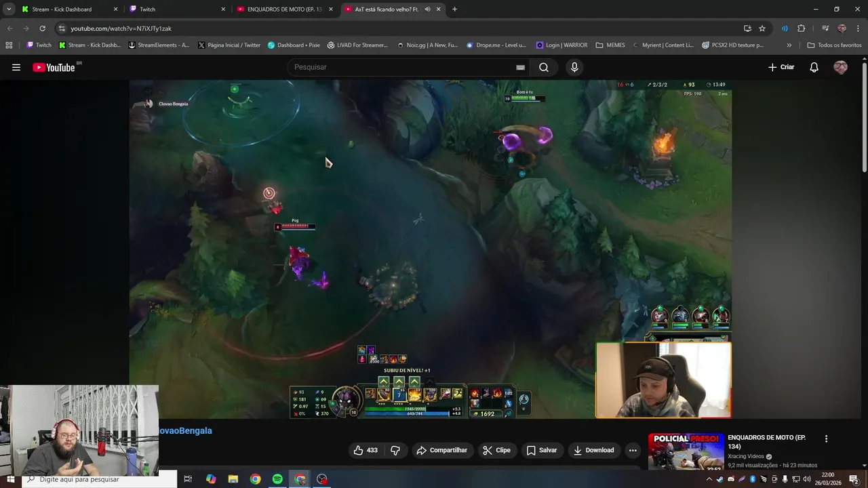Click the Windows taskbar search box
The height and width of the screenshot is (488, 868).
click(100, 479)
